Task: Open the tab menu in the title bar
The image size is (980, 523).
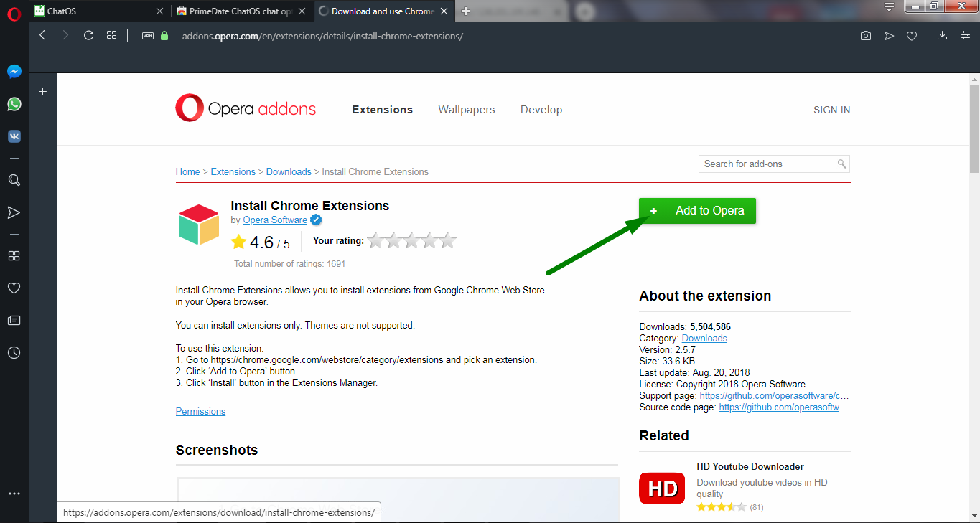Action: (889, 6)
